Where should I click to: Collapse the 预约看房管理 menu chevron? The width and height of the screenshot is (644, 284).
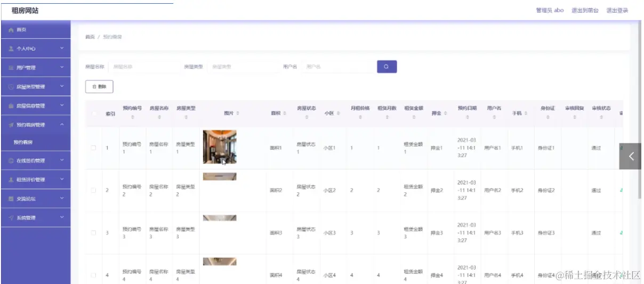tap(62, 125)
